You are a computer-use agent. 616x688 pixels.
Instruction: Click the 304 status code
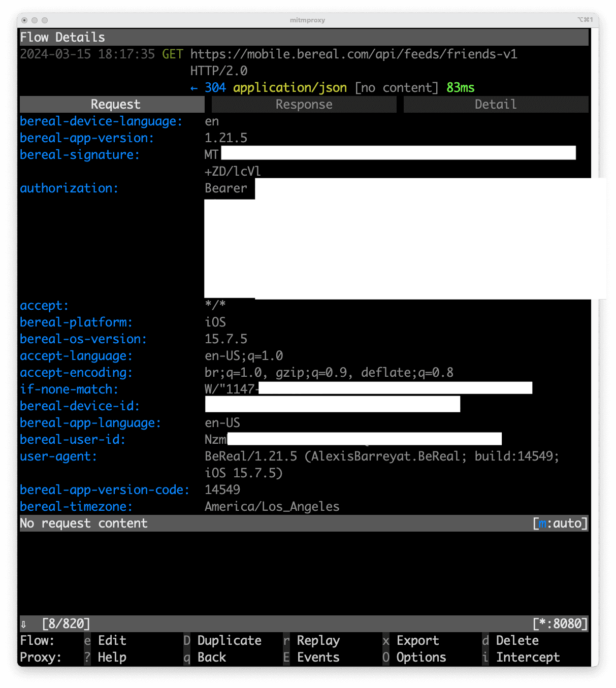(215, 88)
